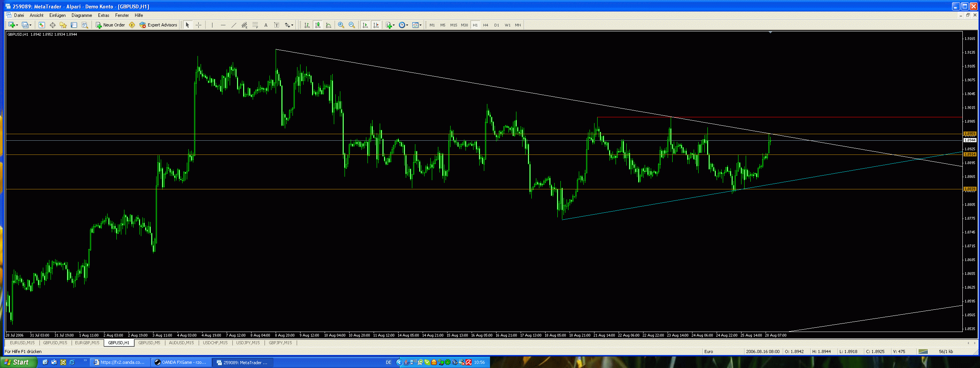Click the Zoom Out magnifier icon
This screenshot has height=368, width=980.
point(352,25)
